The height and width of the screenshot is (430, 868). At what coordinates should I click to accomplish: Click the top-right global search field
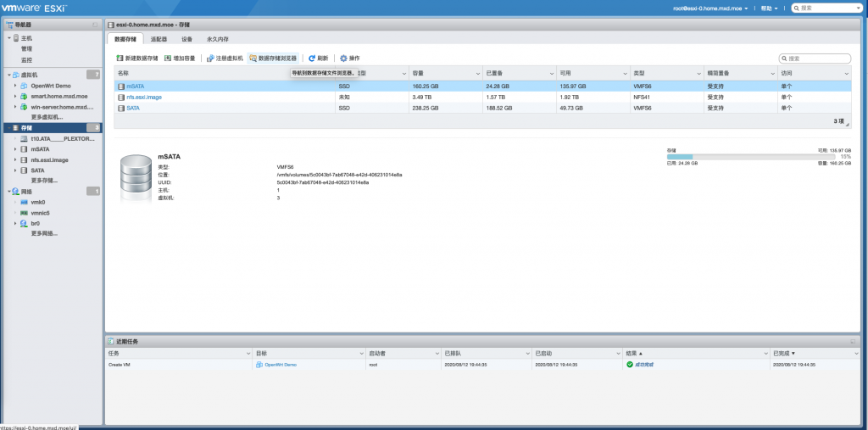coord(826,8)
